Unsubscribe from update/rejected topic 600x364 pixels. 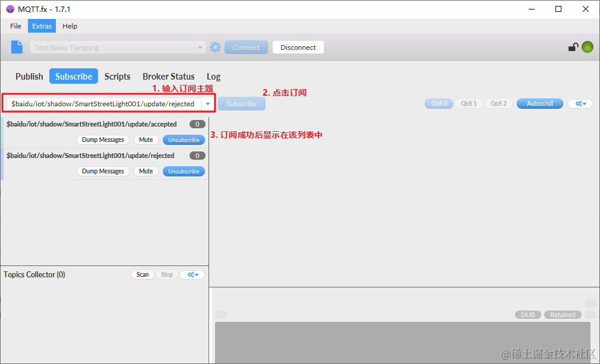pyautogui.click(x=184, y=171)
